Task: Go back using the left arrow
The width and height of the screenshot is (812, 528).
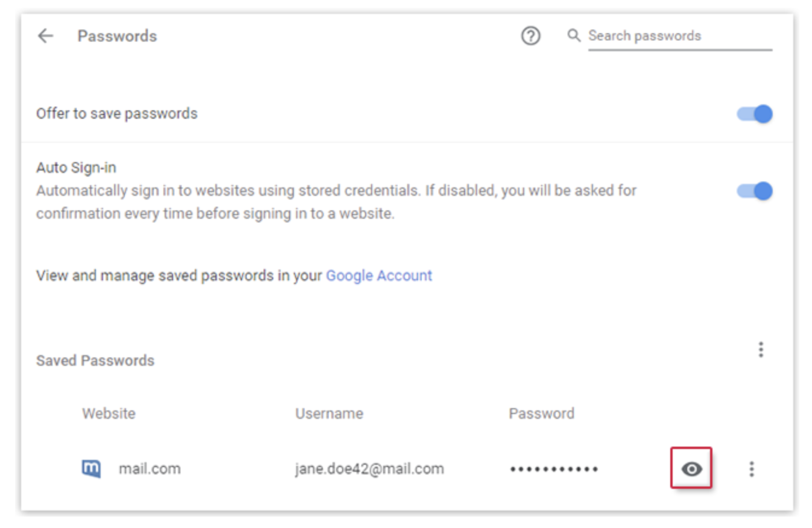Action: coord(45,36)
